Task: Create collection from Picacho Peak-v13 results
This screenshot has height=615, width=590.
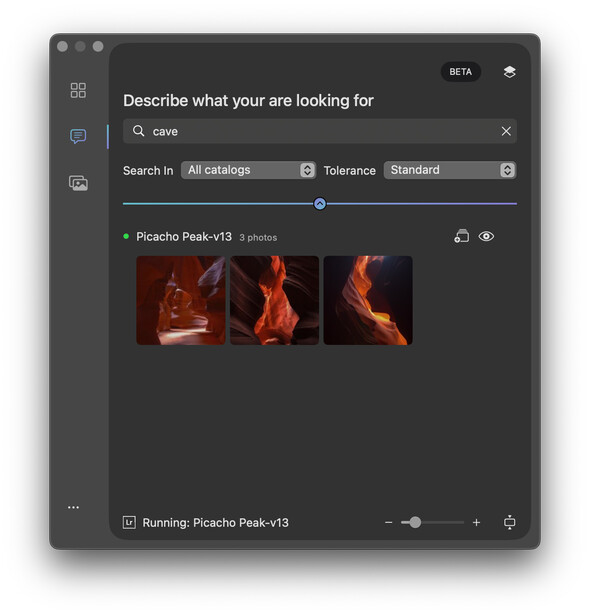Action: (462, 236)
